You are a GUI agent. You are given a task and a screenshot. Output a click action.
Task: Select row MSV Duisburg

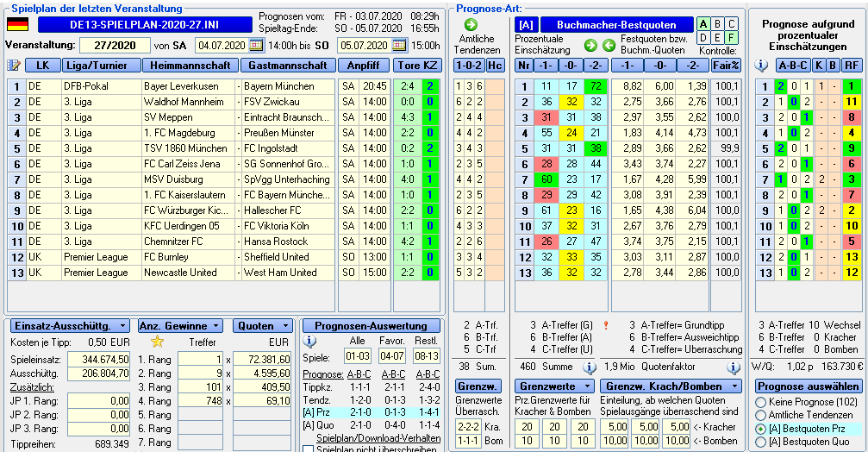point(224,179)
